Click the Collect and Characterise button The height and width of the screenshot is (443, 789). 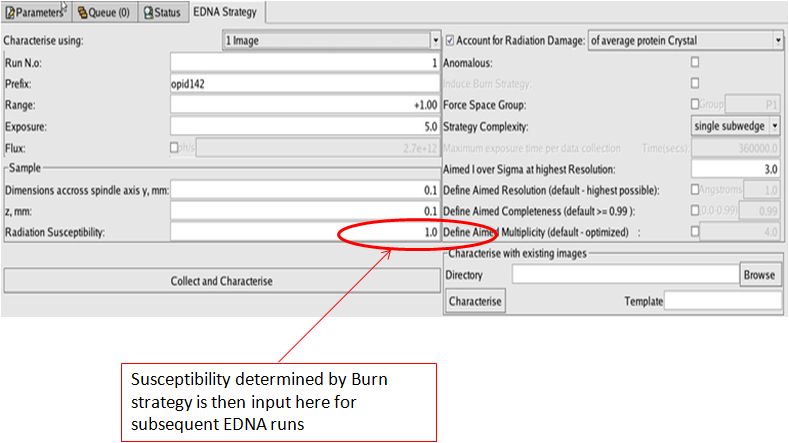coord(222,281)
